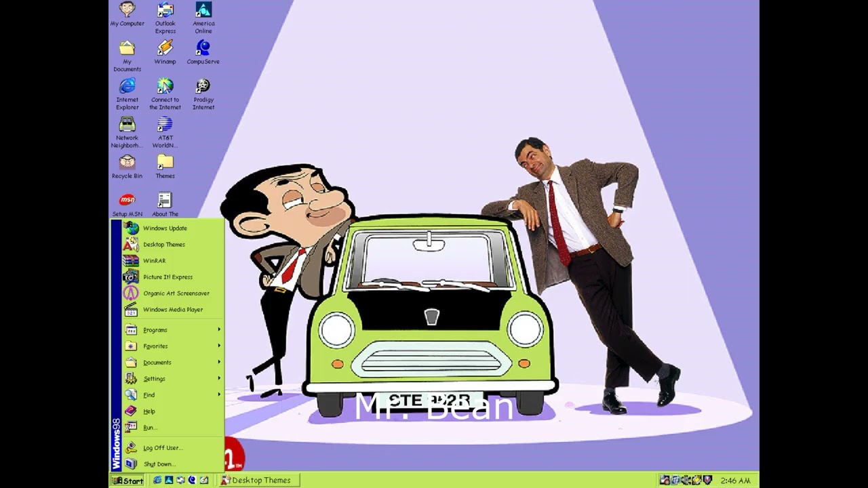Expand the Favorites submenu arrow
Image resolution: width=868 pixels, height=488 pixels.
pos(219,346)
